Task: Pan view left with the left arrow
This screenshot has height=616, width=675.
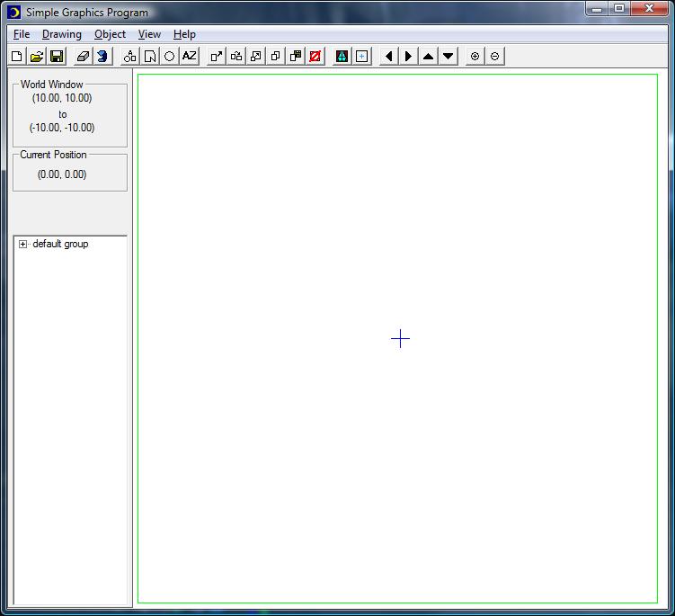Action: pyautogui.click(x=388, y=56)
